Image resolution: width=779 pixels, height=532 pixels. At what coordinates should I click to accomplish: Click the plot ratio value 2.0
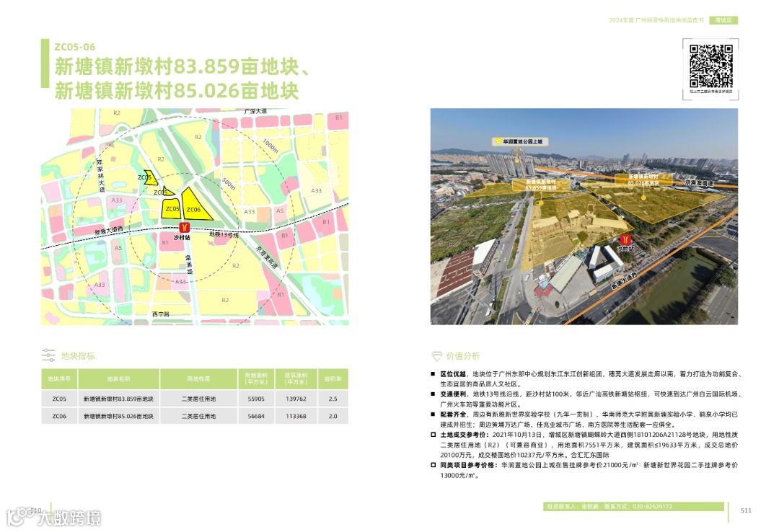click(333, 416)
